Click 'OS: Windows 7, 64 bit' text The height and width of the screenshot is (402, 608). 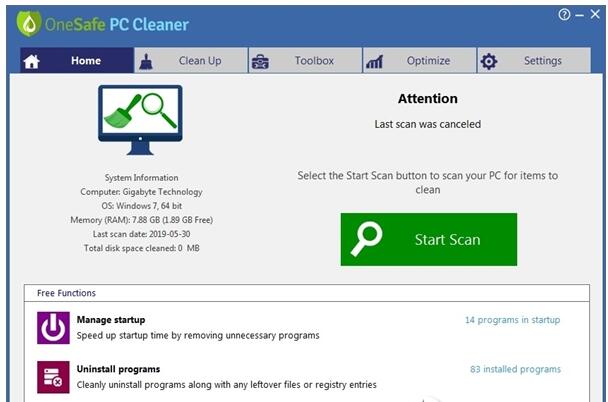[x=142, y=206]
